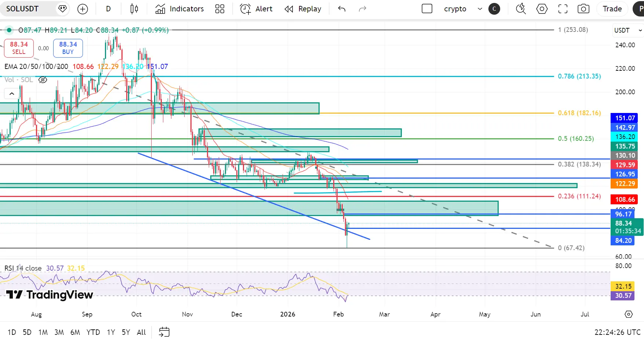The height and width of the screenshot is (340, 644).
Task: Open chart settings hexagon icon
Action: (x=542, y=9)
